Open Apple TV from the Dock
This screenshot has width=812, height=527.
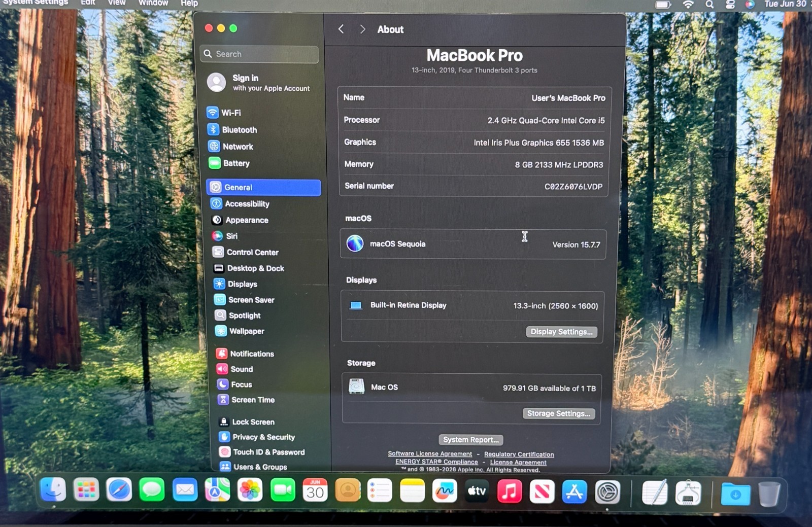tap(477, 491)
